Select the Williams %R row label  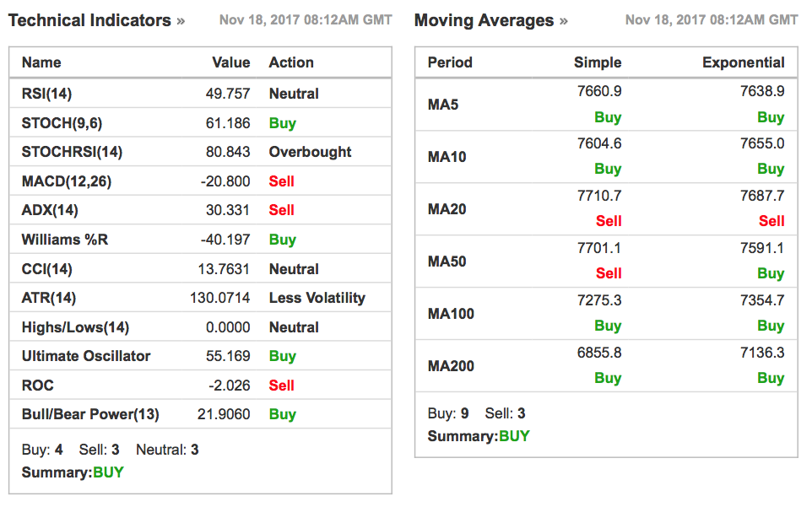[x=64, y=240]
